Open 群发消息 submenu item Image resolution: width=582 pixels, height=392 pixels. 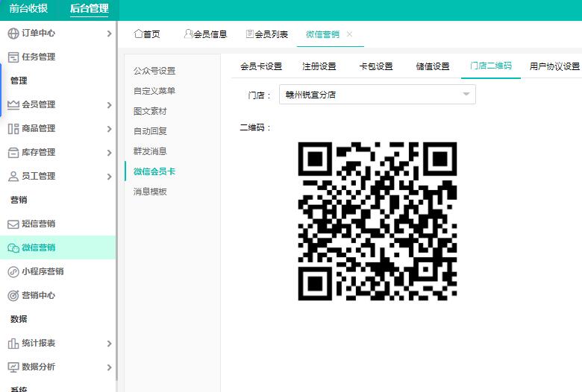pos(150,151)
